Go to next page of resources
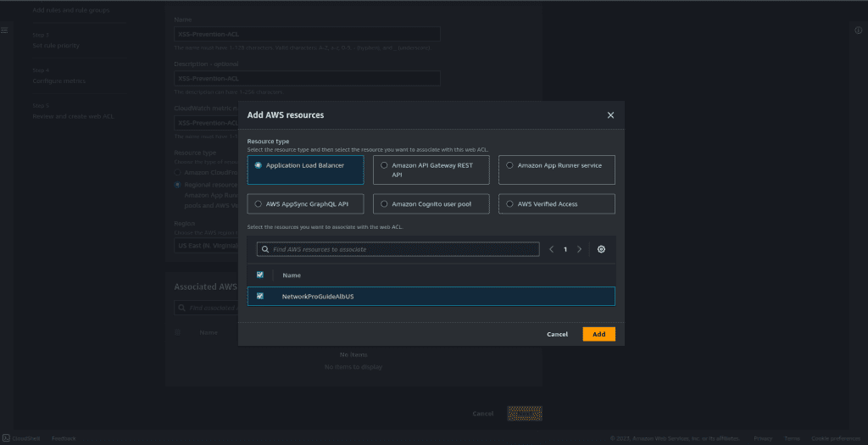 (580, 249)
